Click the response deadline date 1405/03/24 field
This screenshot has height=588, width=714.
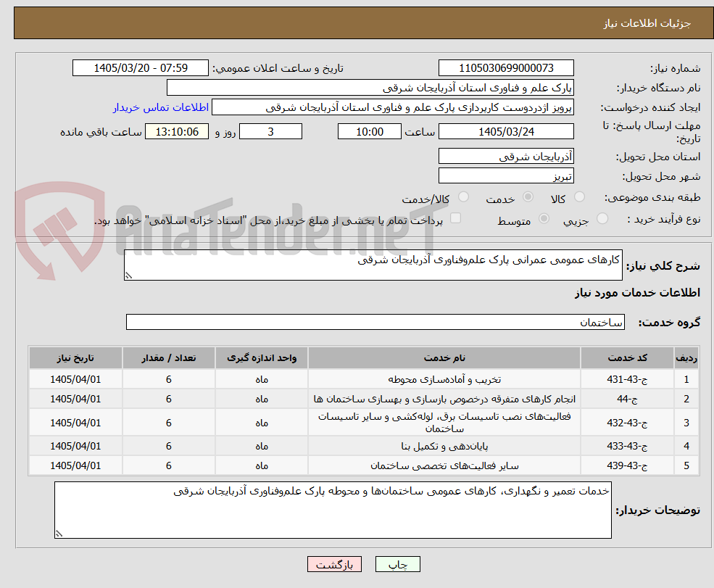click(506, 132)
